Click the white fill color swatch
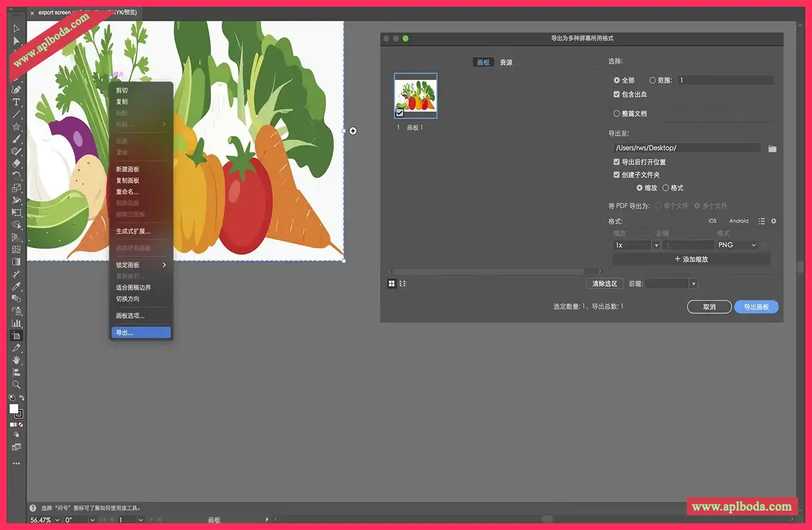Viewport: 812px width, 530px height. (x=13, y=409)
